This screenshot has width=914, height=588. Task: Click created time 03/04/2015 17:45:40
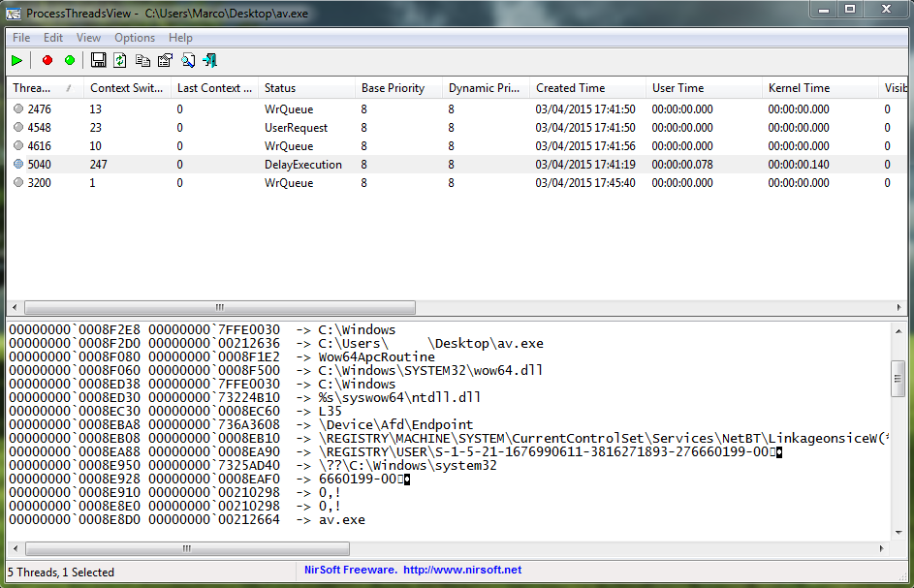point(585,182)
